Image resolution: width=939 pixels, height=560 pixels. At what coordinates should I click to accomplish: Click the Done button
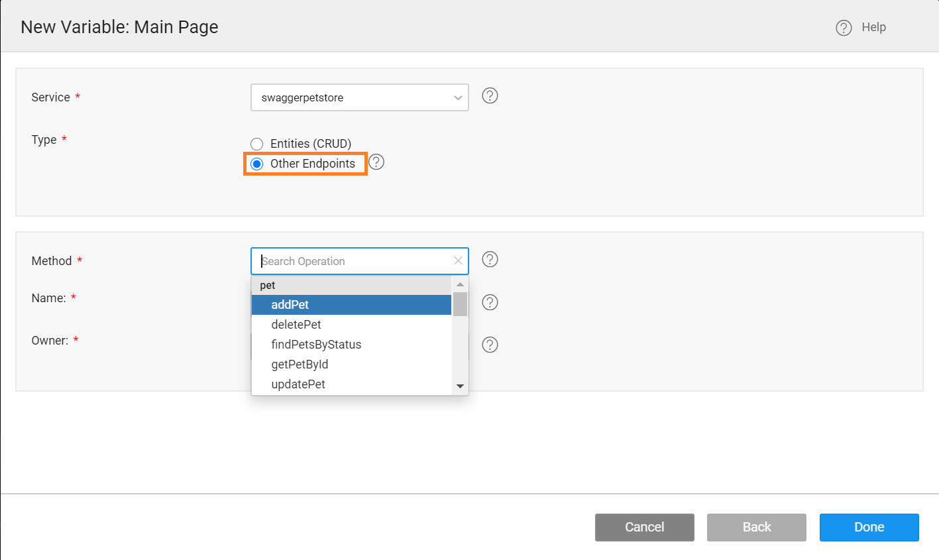pos(869,527)
